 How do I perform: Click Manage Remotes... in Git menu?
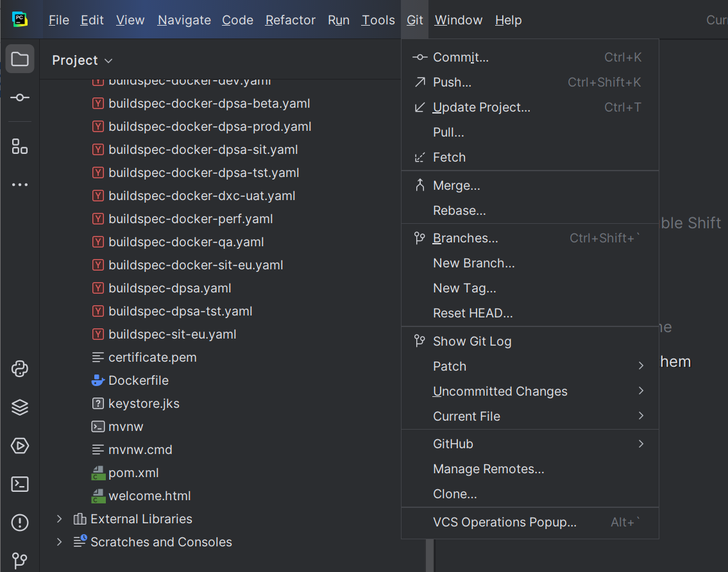488,469
